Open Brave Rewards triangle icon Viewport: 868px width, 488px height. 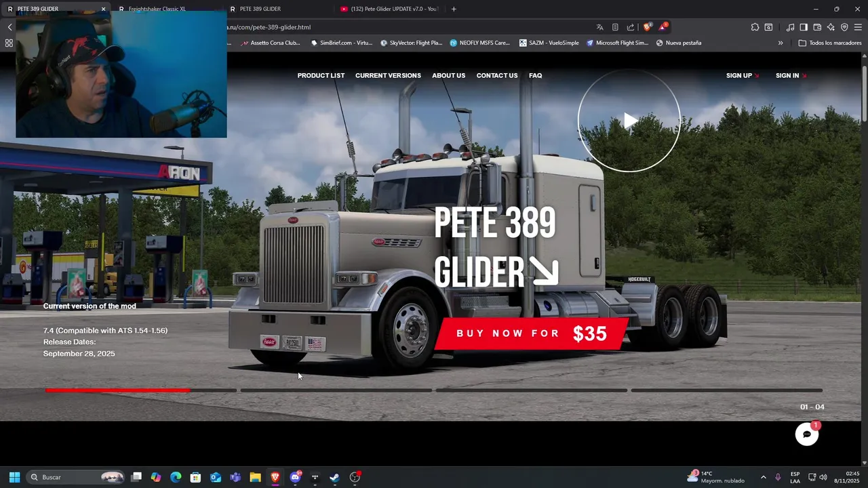coord(663,27)
